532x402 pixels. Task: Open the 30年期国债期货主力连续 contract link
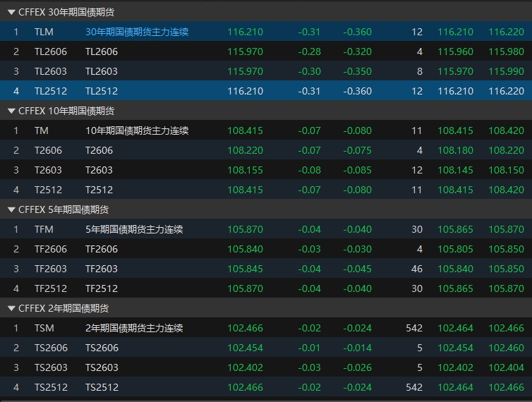coord(137,32)
